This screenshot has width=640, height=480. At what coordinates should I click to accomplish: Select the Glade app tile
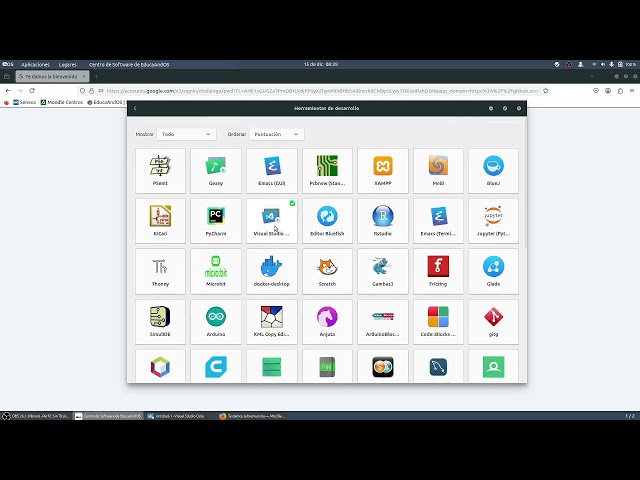coord(493,271)
